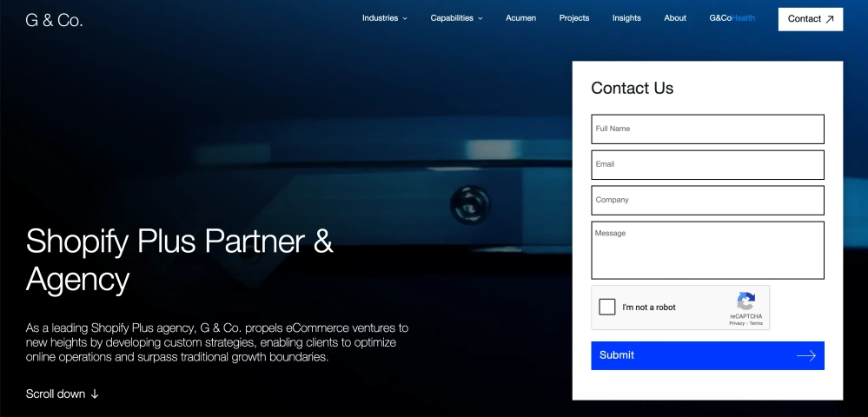
Task: Click the Contact Us form title
Action: [633, 88]
